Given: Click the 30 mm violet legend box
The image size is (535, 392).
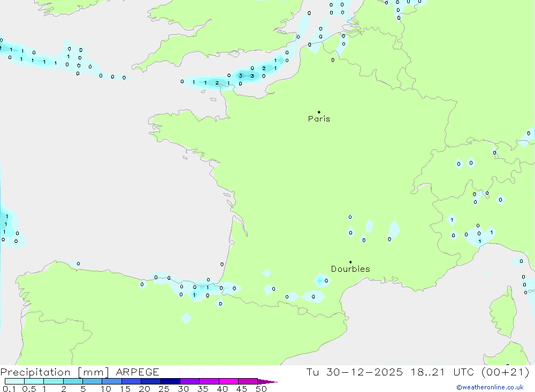Looking at the screenshot, I should [x=190, y=381].
